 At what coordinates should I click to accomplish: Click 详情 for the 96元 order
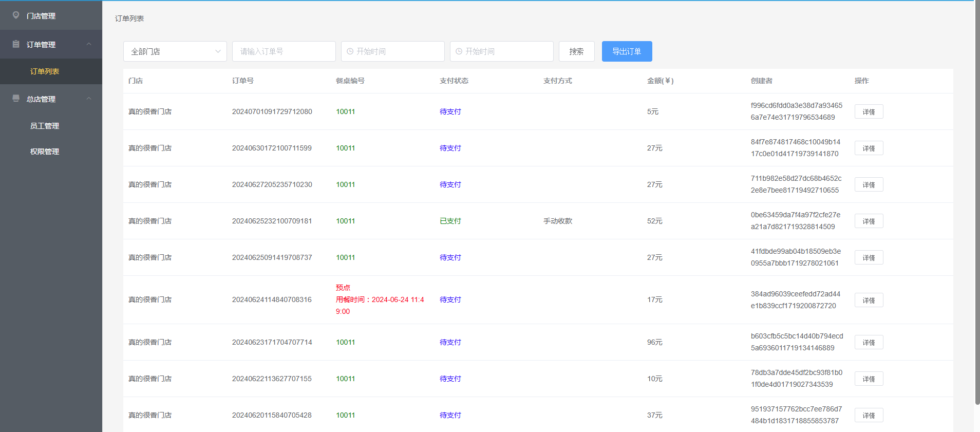(x=869, y=343)
